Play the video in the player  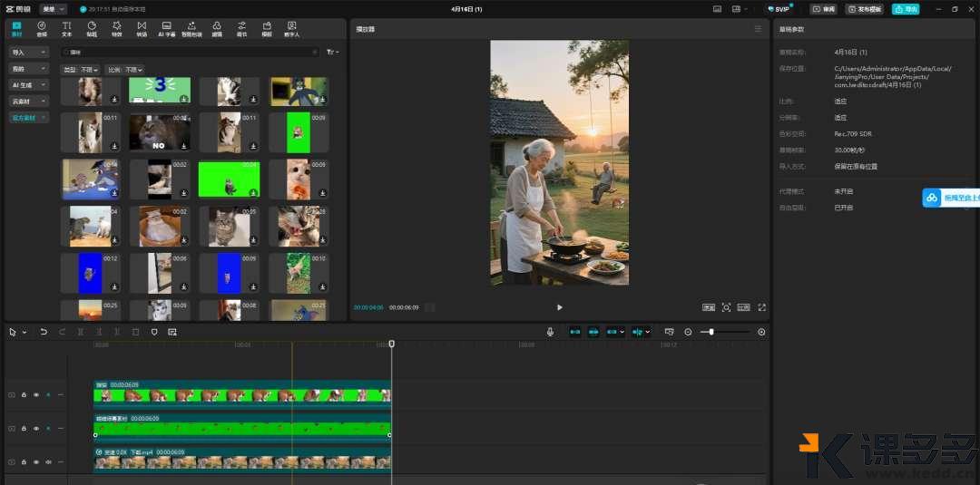click(559, 307)
